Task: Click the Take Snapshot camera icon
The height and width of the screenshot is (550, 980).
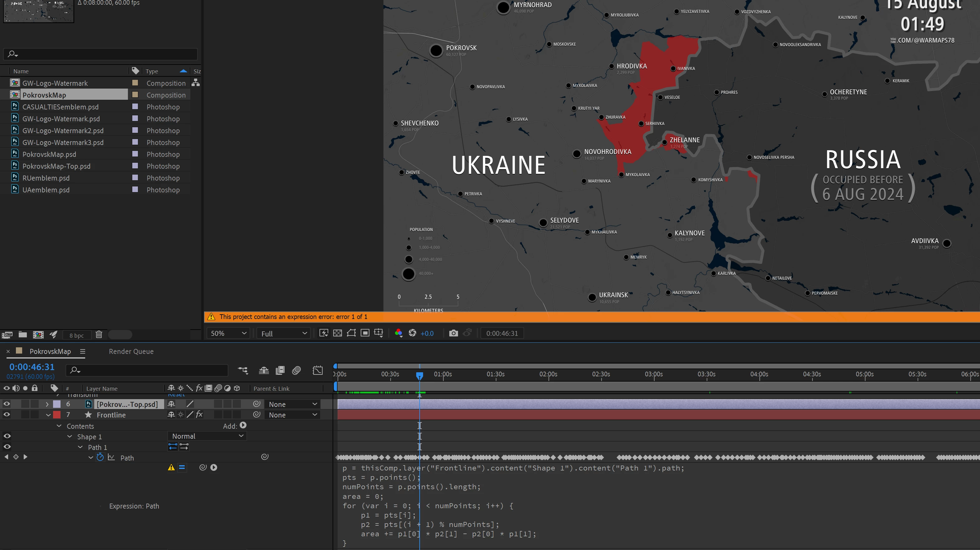Action: pyautogui.click(x=453, y=333)
